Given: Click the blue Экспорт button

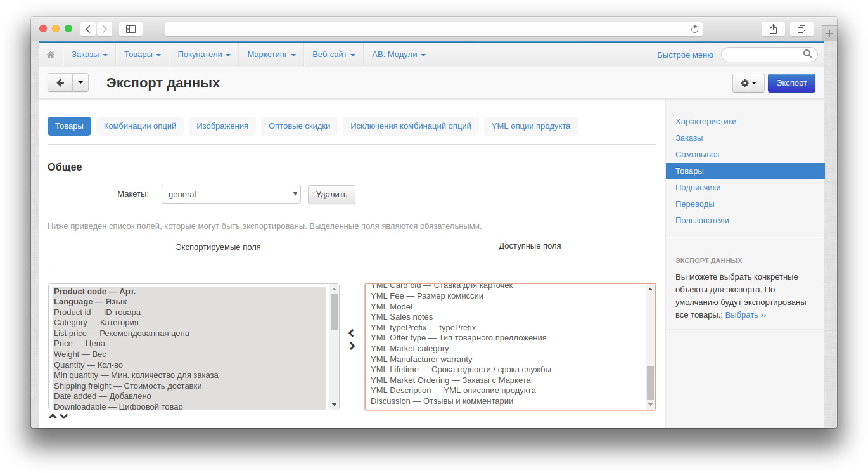Looking at the screenshot, I should [x=791, y=82].
